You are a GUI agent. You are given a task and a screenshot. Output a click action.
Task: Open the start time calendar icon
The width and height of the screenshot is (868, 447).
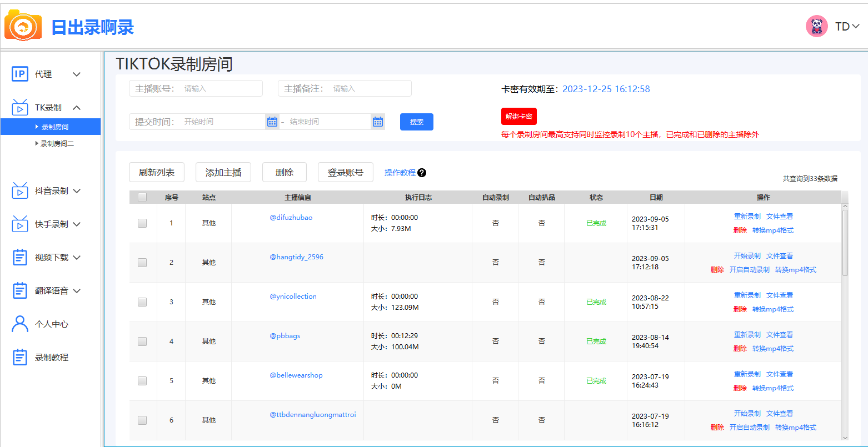tap(272, 122)
